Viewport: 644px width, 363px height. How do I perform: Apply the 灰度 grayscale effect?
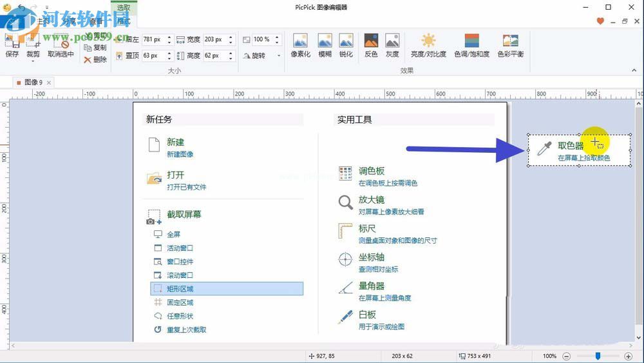392,45
